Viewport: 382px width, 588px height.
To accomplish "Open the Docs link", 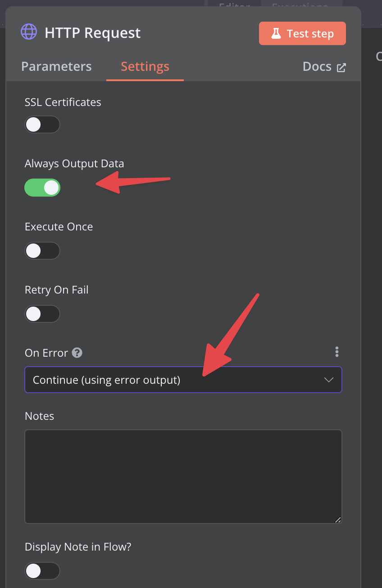I will [x=317, y=67].
